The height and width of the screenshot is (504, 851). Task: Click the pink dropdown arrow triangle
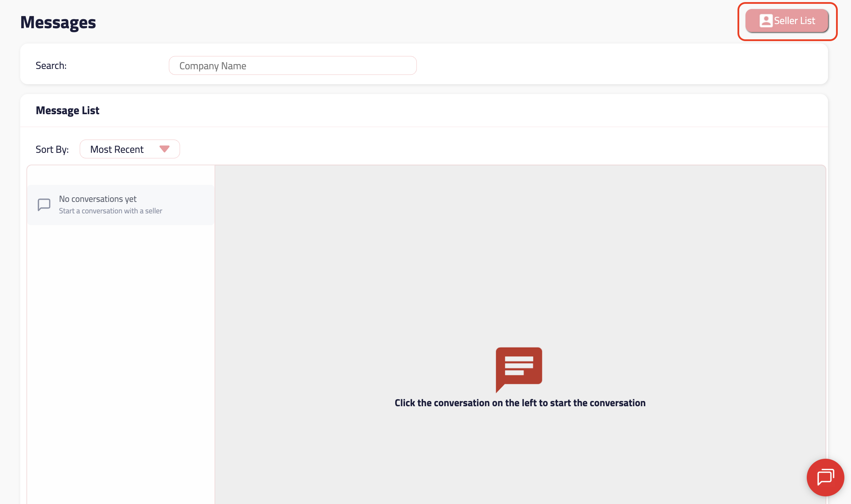coord(164,149)
